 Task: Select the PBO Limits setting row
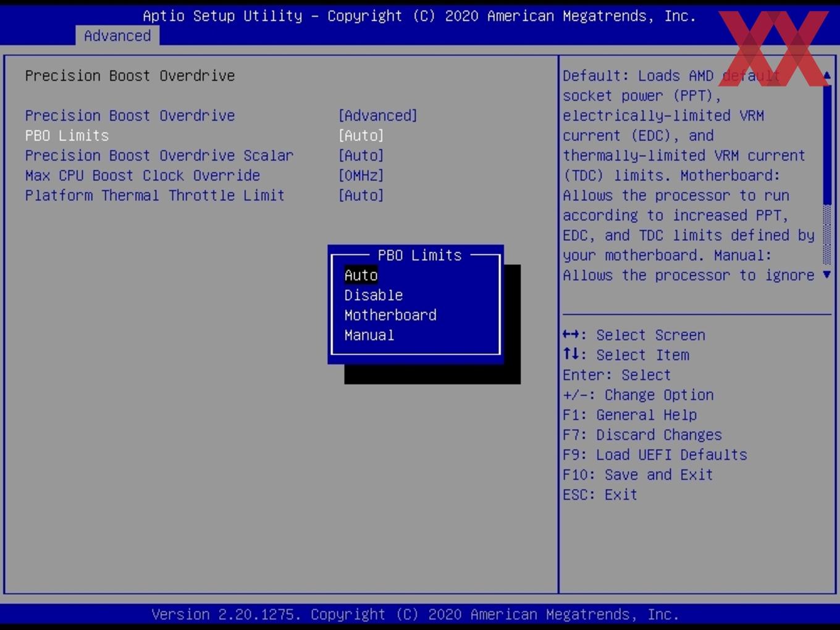coord(204,135)
